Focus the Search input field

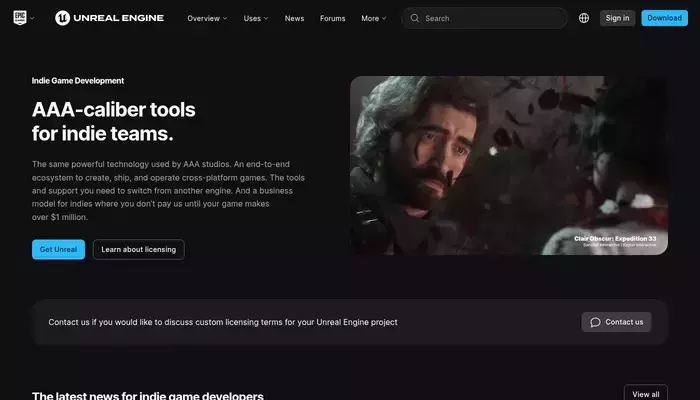[484, 18]
